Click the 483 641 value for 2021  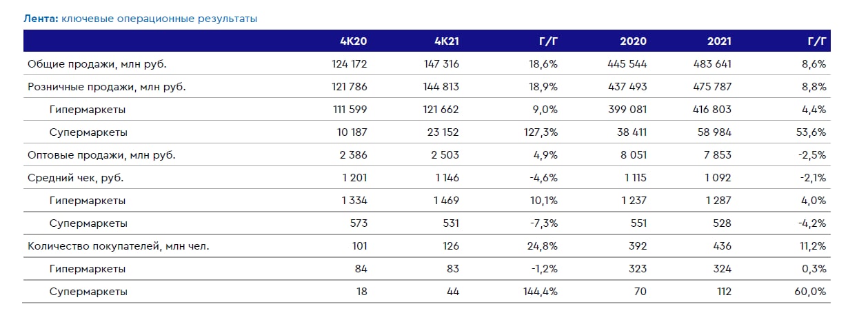[x=711, y=64]
